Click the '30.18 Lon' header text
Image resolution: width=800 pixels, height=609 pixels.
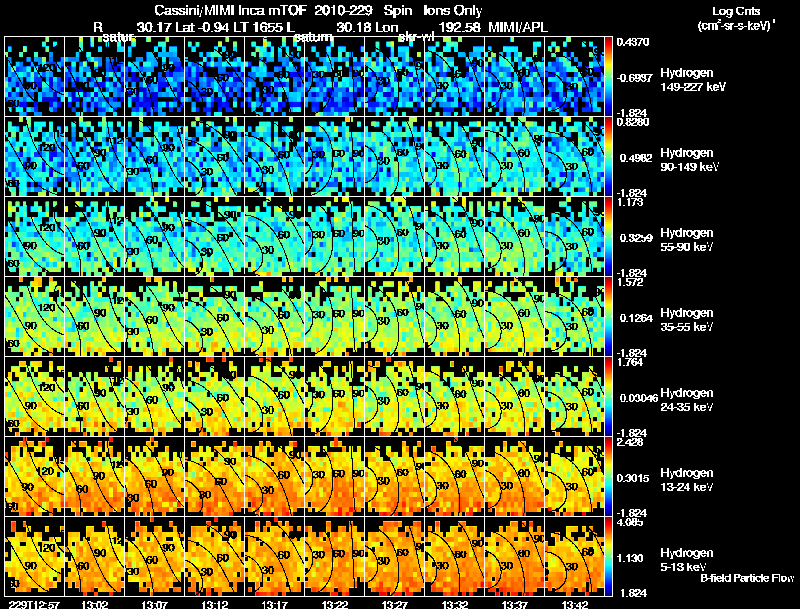tap(367, 28)
